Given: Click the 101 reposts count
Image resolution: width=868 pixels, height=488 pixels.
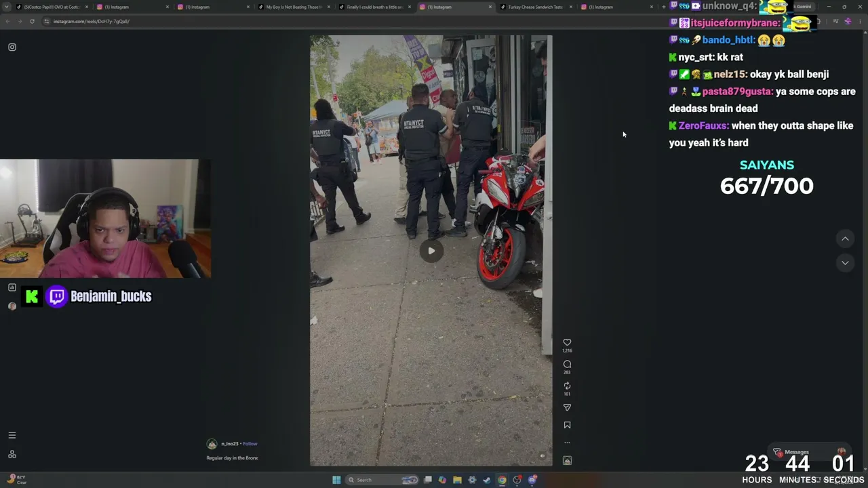Looking at the screenshot, I should click(x=567, y=394).
